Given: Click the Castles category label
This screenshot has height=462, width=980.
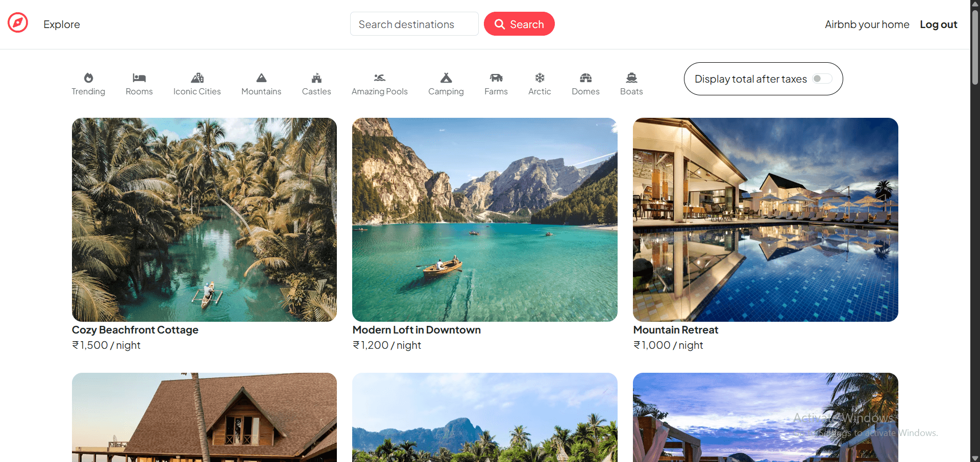Looking at the screenshot, I should pos(316,91).
